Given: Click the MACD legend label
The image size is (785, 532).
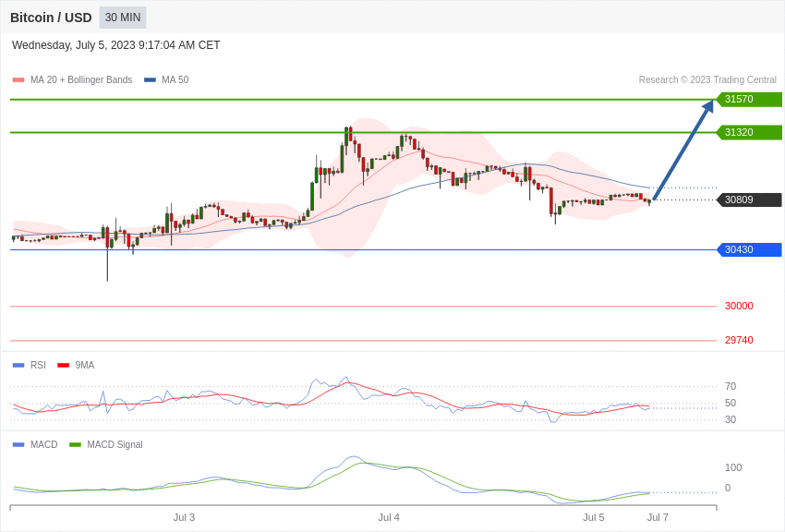Looking at the screenshot, I should 44,444.
